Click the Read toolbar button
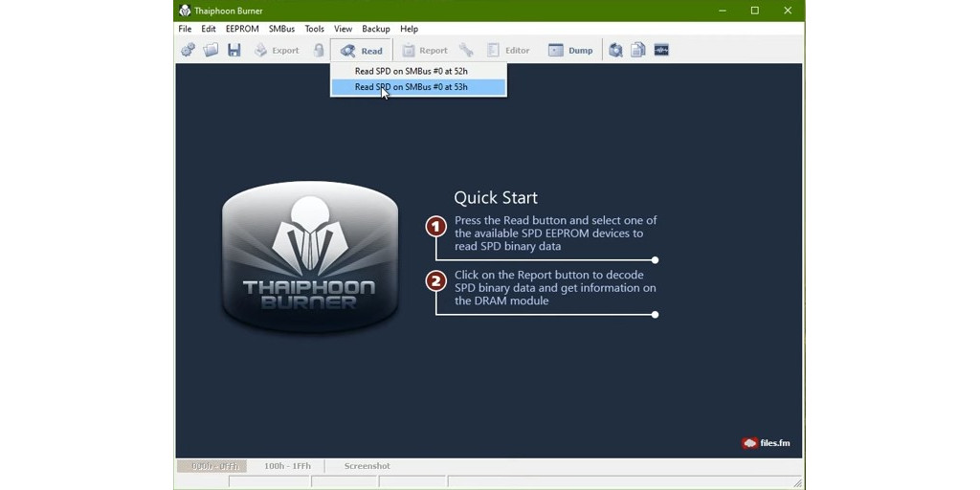Viewport: 980px width, 490px height. [x=361, y=51]
